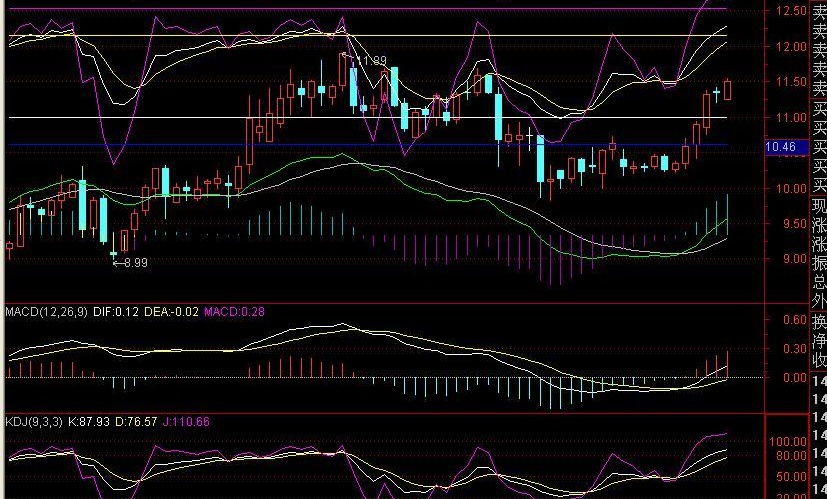Click the 8.99 low price annotation

tap(136, 262)
